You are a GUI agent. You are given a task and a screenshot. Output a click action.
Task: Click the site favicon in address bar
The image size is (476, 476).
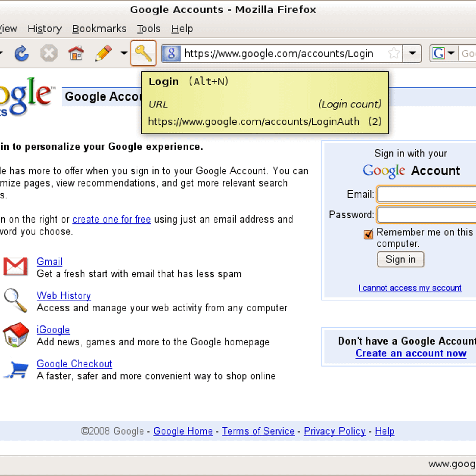171,54
